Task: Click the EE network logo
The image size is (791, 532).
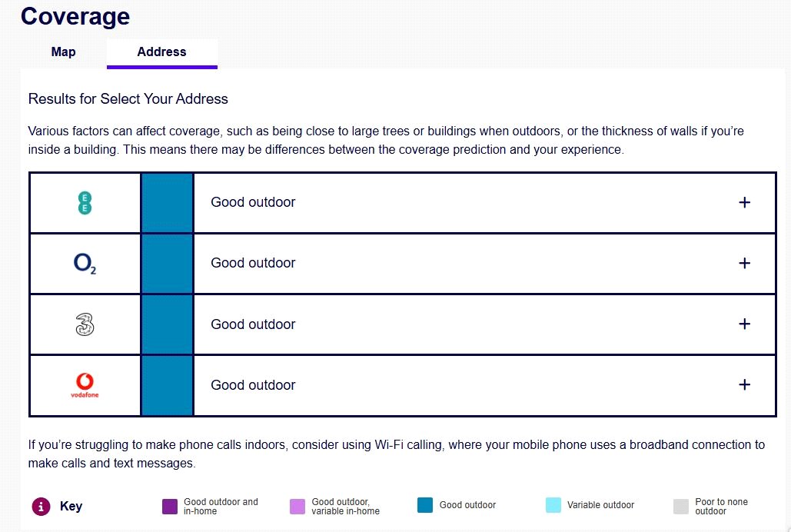Action: click(x=85, y=203)
